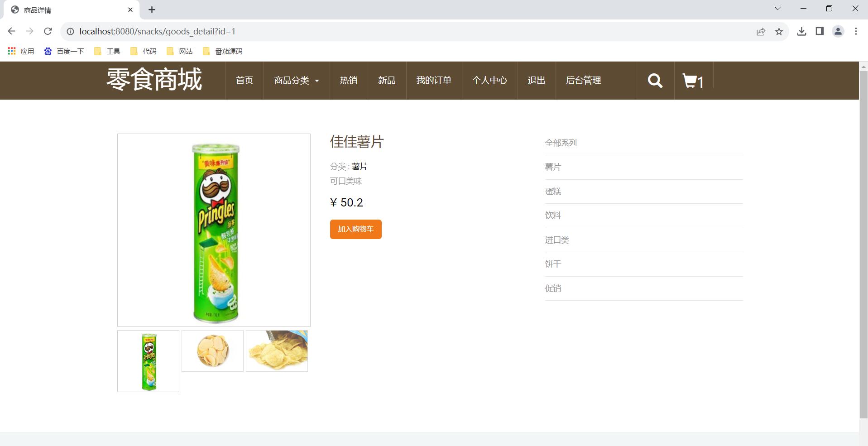Expand the 商品分类 dropdown menu

pos(297,81)
